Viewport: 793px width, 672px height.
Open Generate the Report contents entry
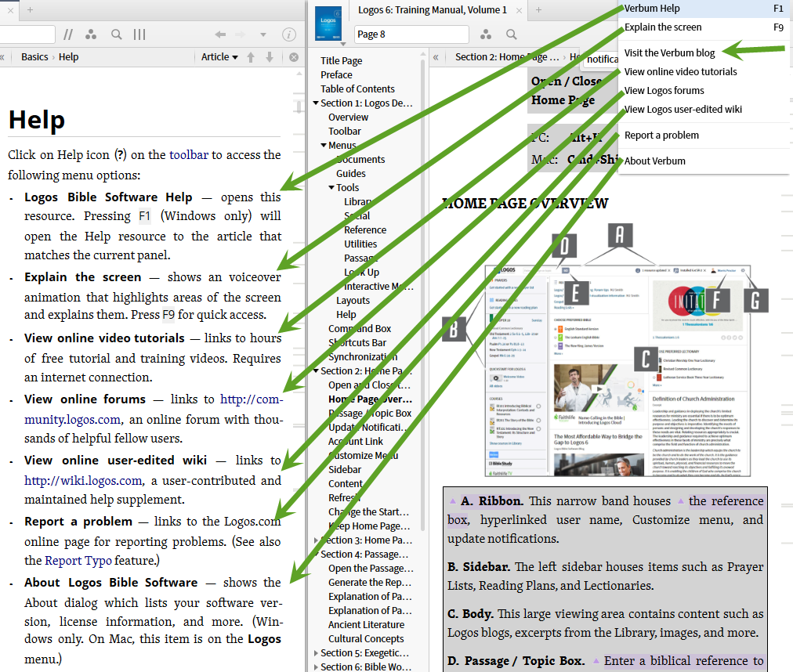point(370,583)
